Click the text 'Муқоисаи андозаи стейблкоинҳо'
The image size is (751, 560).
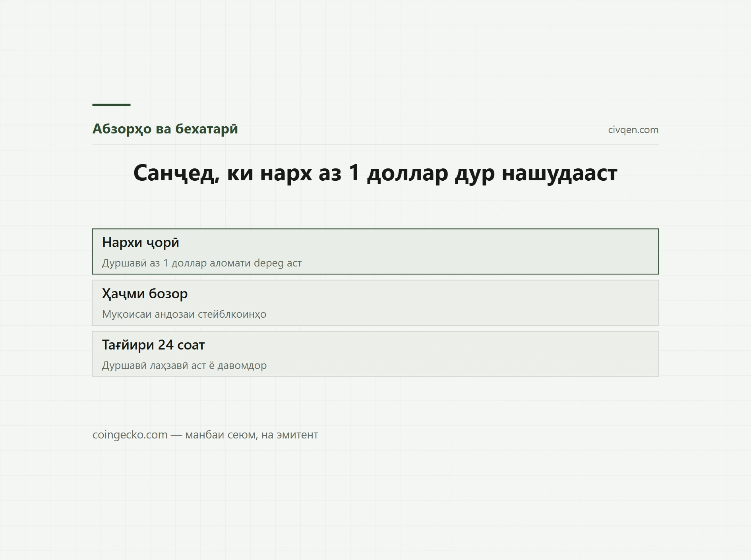[x=184, y=314]
